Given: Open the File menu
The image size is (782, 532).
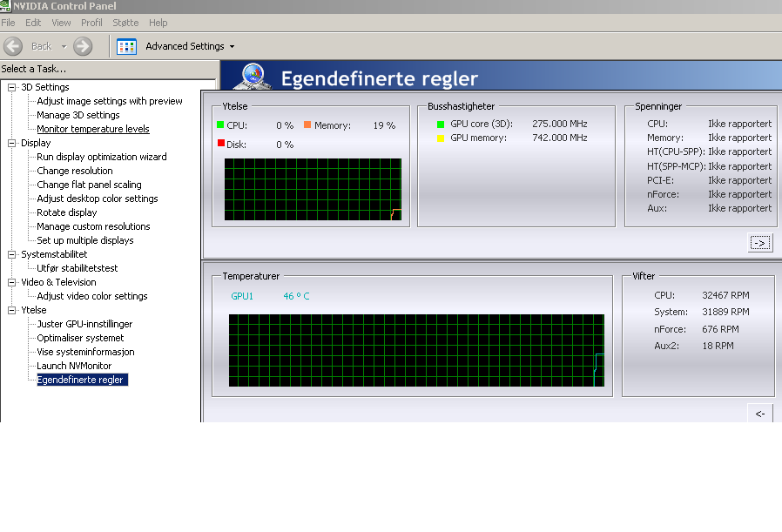Looking at the screenshot, I should (x=8, y=23).
